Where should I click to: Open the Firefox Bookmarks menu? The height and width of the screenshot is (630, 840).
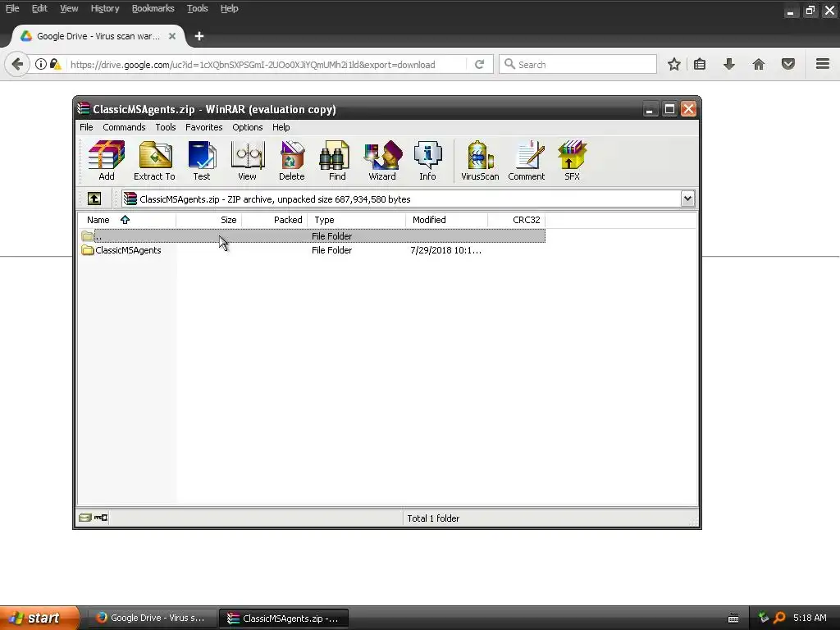click(x=153, y=8)
